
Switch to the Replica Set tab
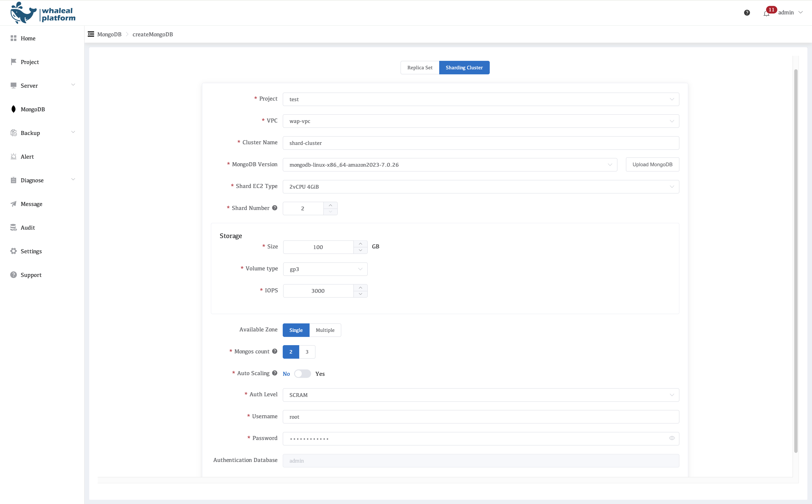coord(420,68)
